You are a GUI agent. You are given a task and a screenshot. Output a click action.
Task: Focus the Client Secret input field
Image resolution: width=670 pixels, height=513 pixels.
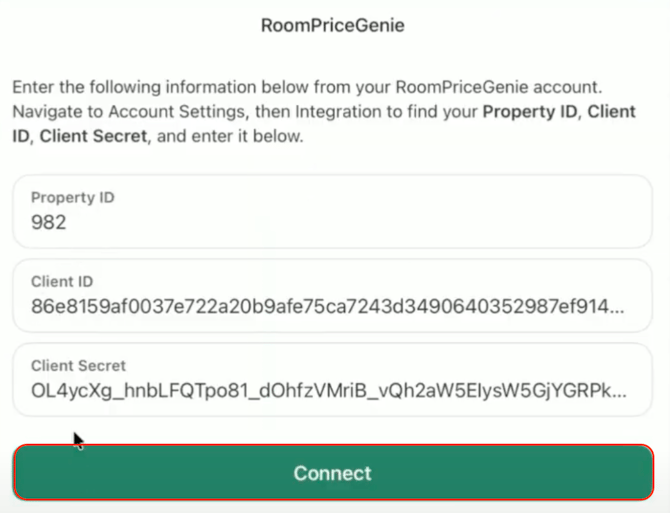click(x=332, y=379)
